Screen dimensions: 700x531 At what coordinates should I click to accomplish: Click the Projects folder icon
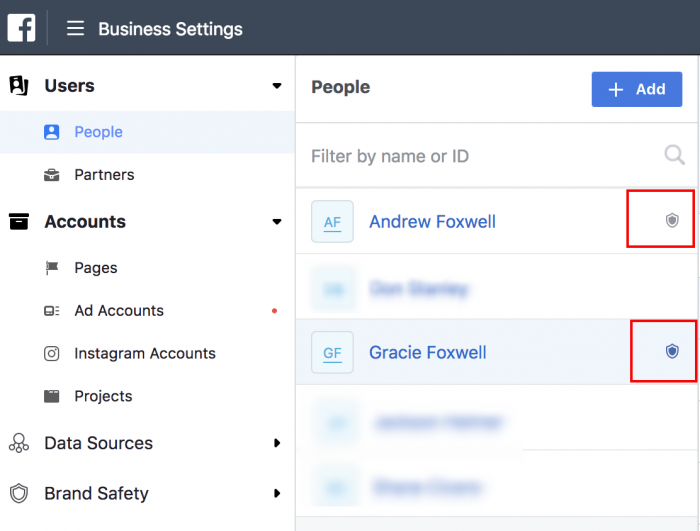51,396
